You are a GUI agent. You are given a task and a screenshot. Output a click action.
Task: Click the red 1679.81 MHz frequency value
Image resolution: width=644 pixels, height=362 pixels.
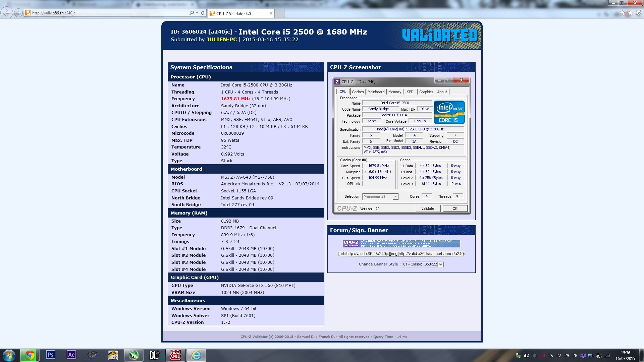pyautogui.click(x=235, y=99)
